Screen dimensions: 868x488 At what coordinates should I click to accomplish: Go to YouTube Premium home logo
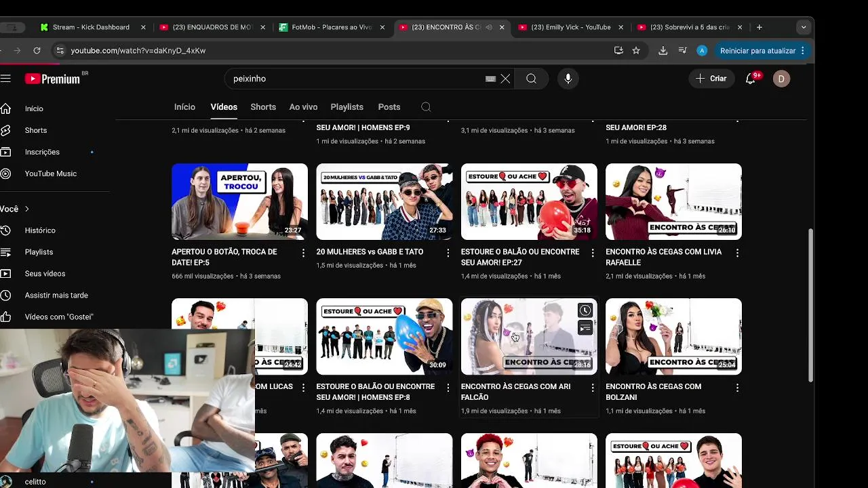coord(53,79)
